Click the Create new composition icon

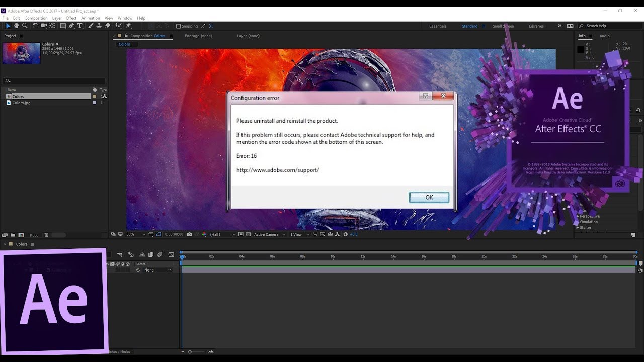pyautogui.click(x=21, y=235)
